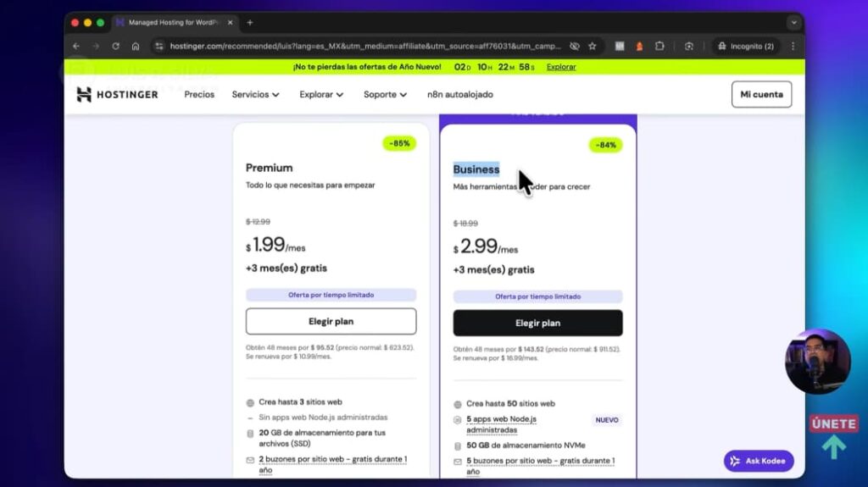868x487 pixels.
Task: Click Crea hasta 3 sitios web
Action: pyautogui.click(x=300, y=402)
